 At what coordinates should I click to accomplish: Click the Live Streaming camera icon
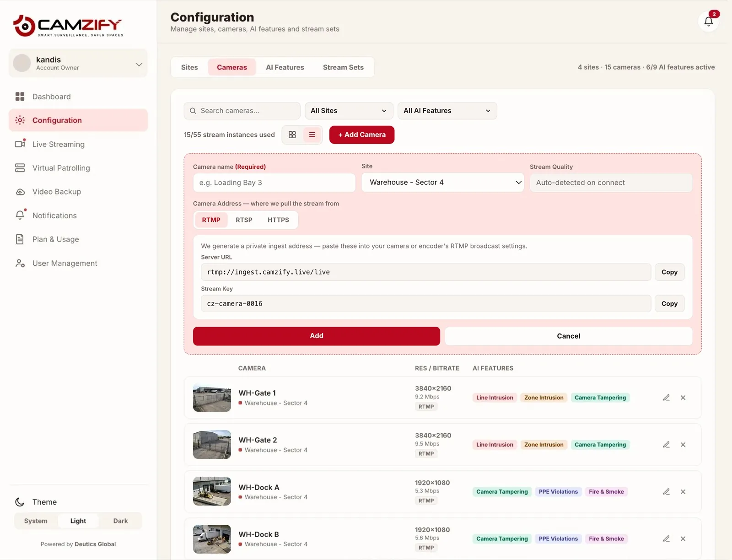20,144
